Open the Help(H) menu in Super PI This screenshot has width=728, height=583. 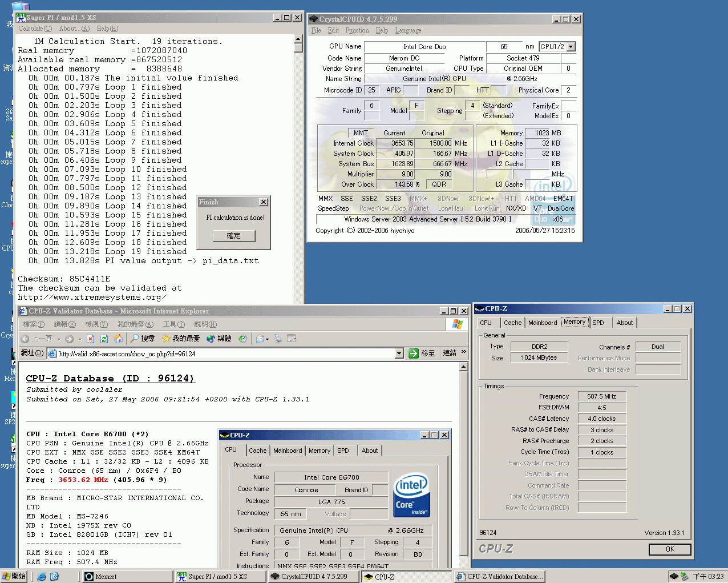[x=107, y=29]
